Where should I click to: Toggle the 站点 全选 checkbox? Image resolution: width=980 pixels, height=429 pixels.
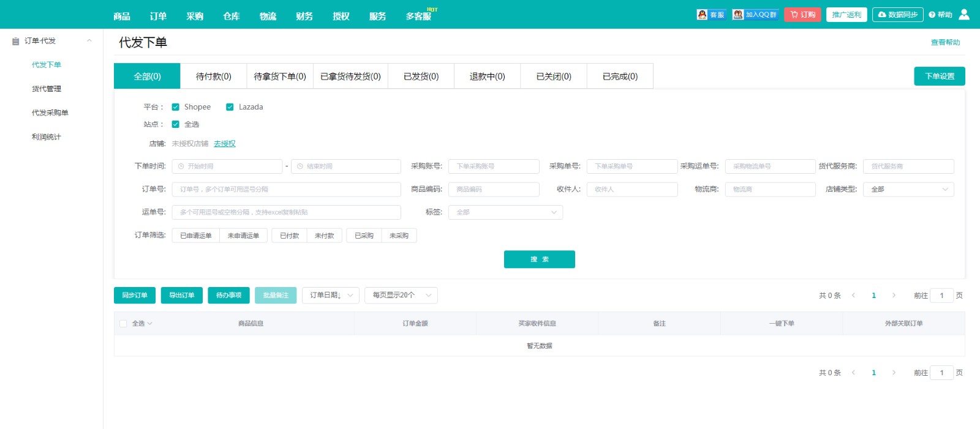(176, 124)
